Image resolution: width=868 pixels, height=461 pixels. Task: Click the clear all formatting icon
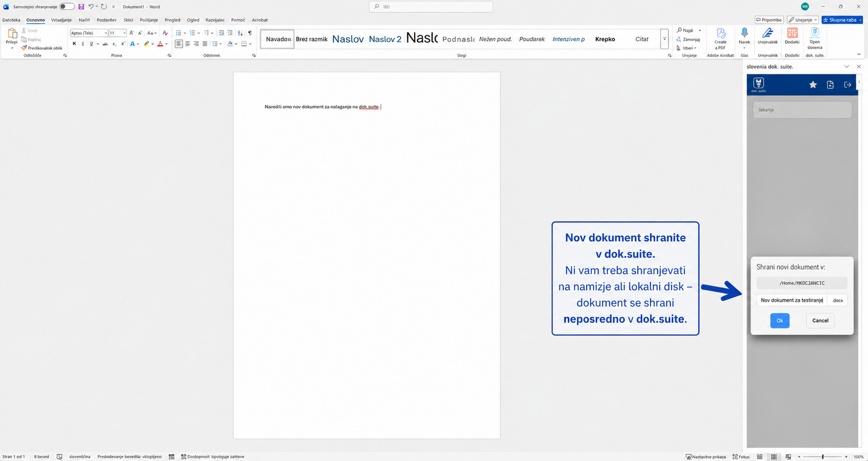pyautogui.click(x=165, y=33)
